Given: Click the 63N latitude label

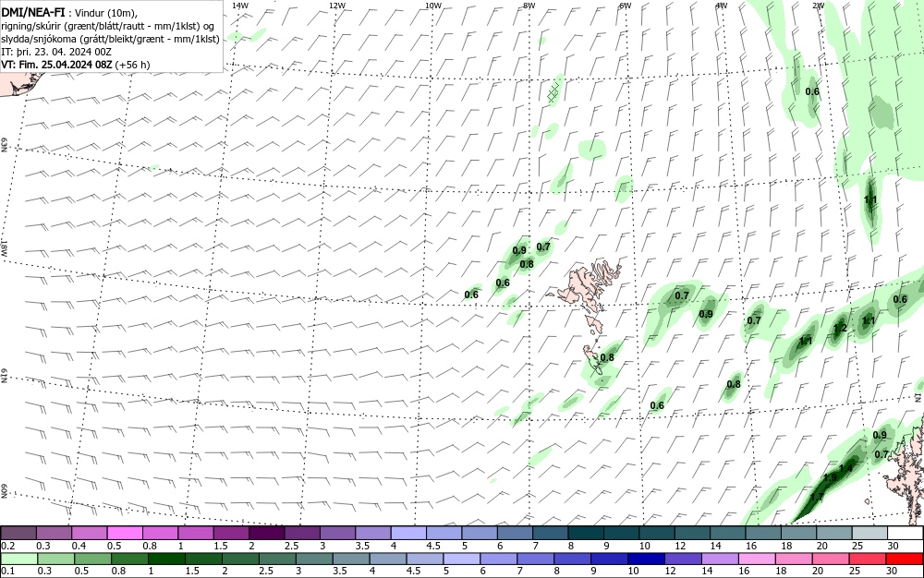Looking at the screenshot, I should click(4, 145).
